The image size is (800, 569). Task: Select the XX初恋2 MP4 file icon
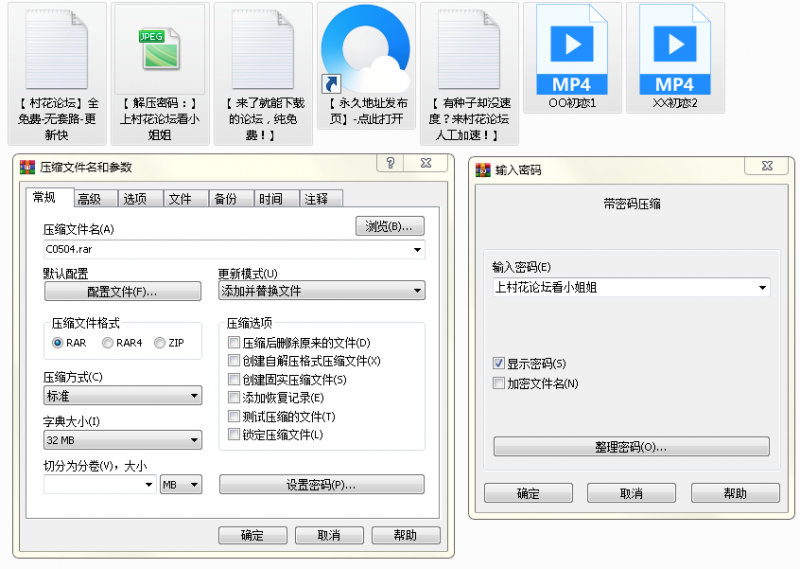point(675,50)
